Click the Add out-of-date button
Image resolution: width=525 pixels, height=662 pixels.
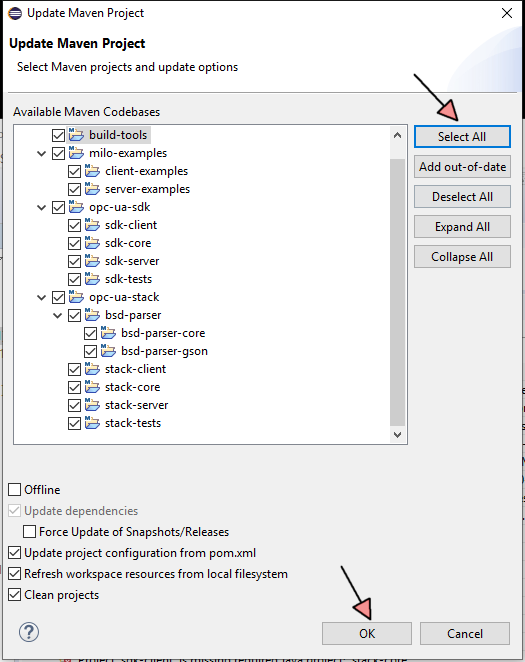[x=462, y=167]
